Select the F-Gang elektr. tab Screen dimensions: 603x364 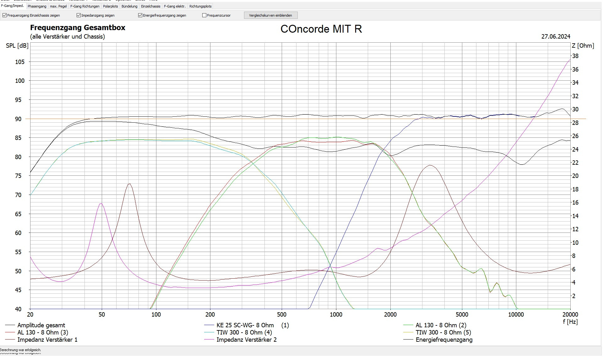tap(175, 6)
